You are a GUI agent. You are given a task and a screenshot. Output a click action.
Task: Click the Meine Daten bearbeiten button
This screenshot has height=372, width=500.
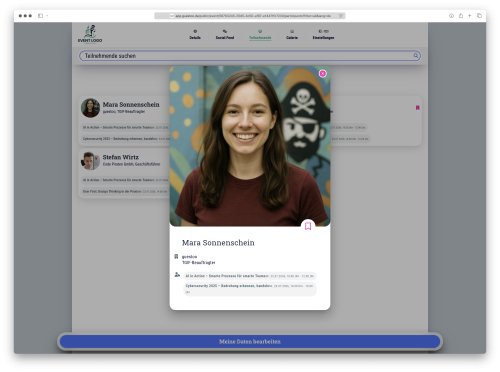coord(250,342)
